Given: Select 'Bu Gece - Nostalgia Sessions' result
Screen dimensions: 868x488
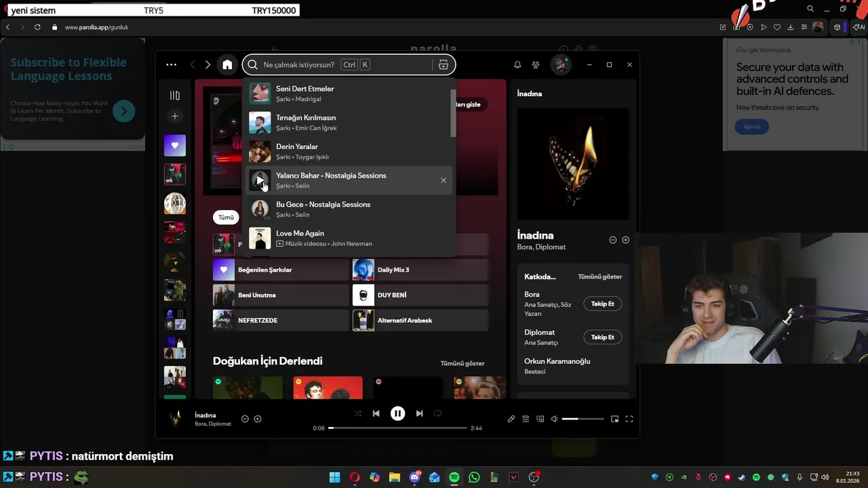Looking at the screenshot, I should coord(349,209).
